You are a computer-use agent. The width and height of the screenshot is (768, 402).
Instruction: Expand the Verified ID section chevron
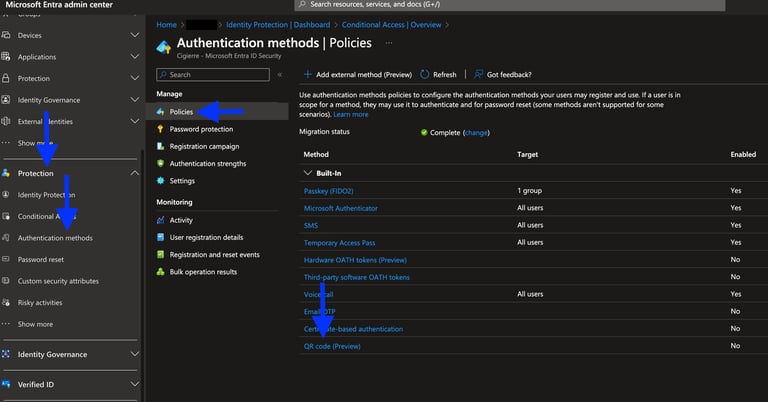(135, 384)
